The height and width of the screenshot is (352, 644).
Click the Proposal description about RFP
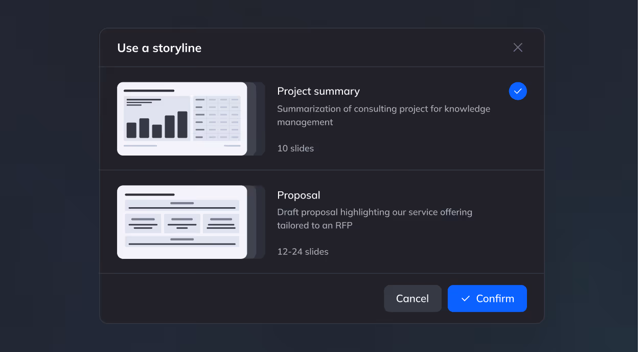click(x=375, y=218)
